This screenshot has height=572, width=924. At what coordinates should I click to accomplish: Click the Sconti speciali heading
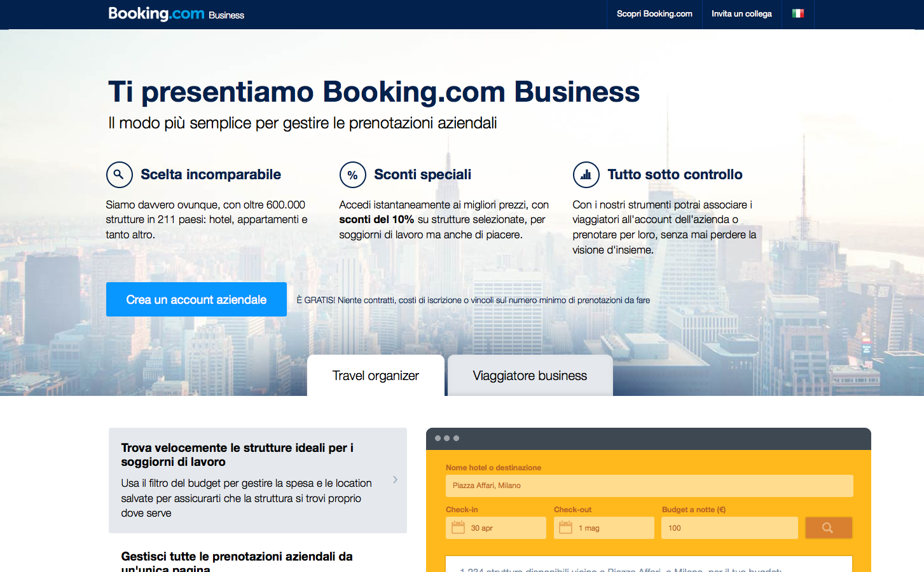click(x=423, y=175)
